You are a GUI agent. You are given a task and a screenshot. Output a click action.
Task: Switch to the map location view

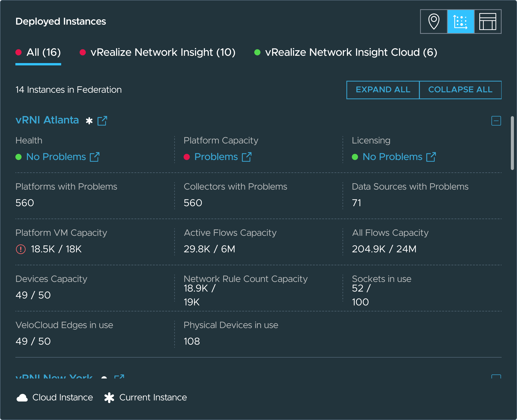(434, 22)
